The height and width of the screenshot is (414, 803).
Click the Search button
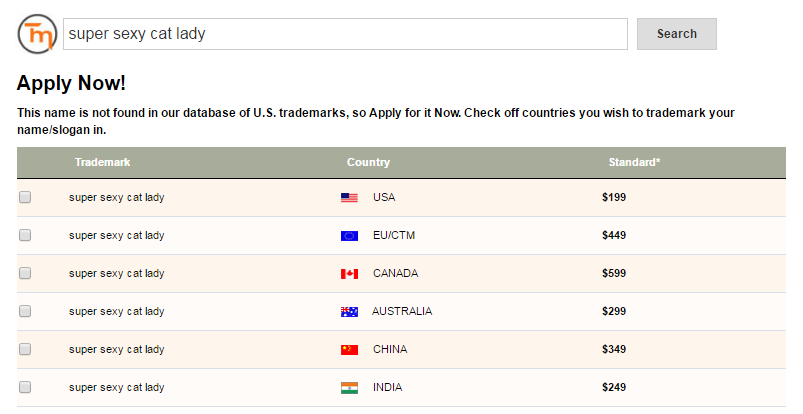pos(677,34)
